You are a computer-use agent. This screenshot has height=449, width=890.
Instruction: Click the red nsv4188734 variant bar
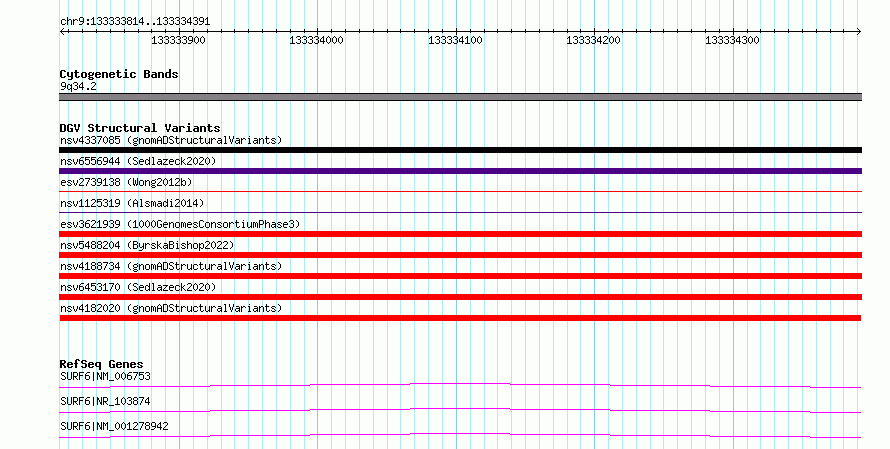click(460, 276)
